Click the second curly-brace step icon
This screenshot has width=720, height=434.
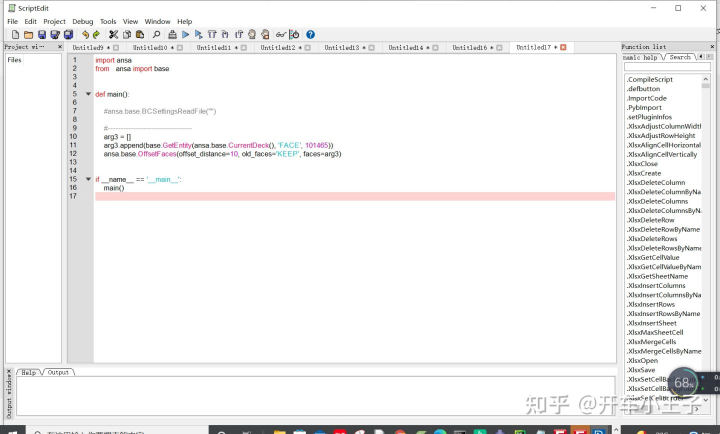(225, 34)
